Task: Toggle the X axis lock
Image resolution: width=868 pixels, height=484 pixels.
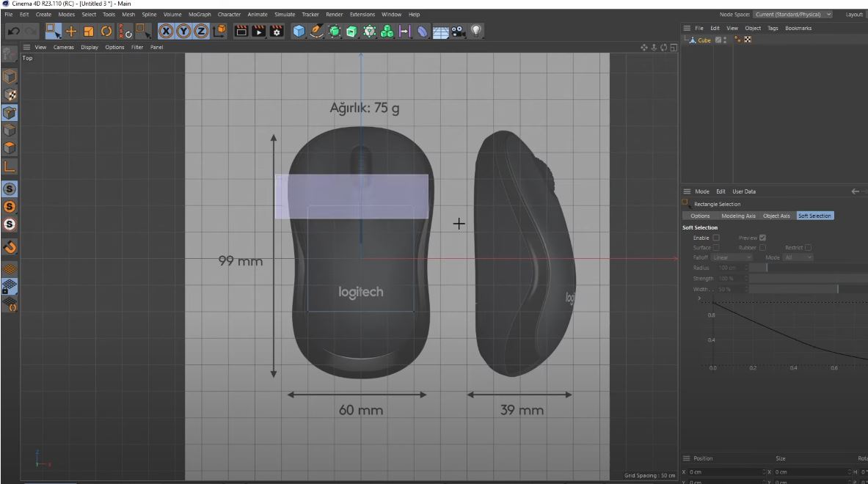Action: (166, 31)
